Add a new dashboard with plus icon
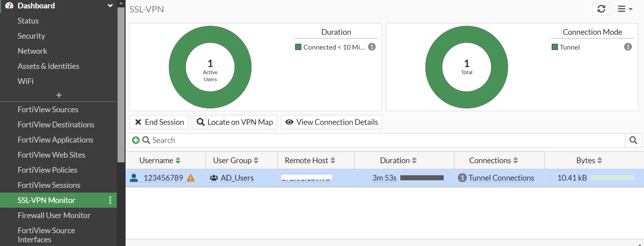Viewport: 644px width, 246px height. click(x=59, y=95)
